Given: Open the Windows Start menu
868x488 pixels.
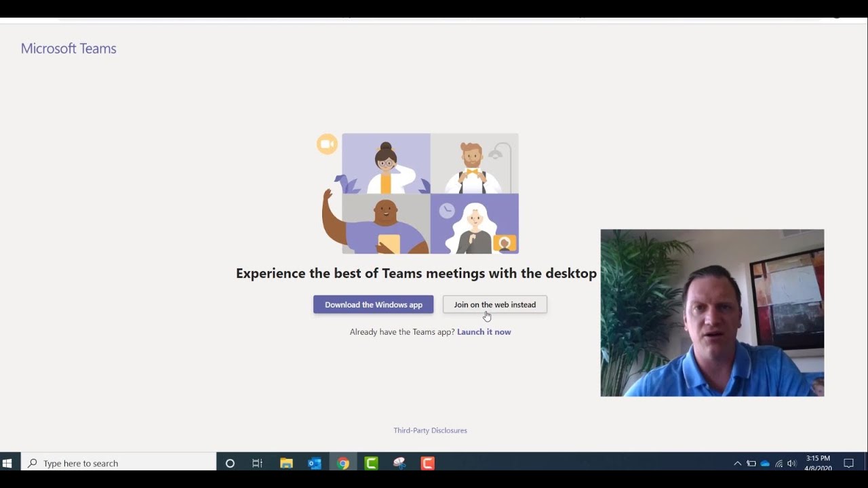Looking at the screenshot, I should [7, 464].
